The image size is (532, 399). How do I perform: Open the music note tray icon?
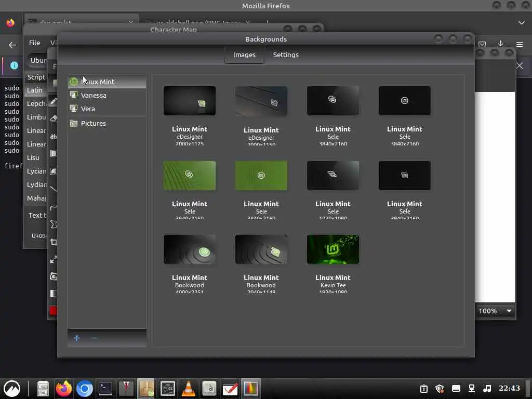487,389
